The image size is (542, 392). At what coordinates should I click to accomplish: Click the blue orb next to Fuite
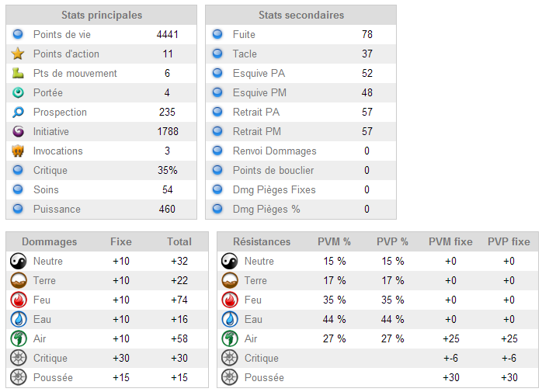coord(217,34)
